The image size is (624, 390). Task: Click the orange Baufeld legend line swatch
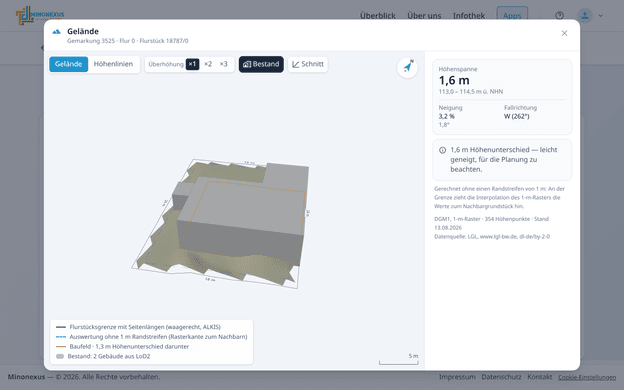[61, 347]
